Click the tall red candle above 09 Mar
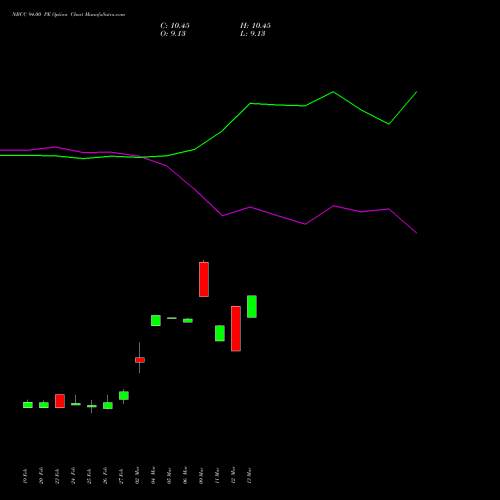 click(204, 279)
